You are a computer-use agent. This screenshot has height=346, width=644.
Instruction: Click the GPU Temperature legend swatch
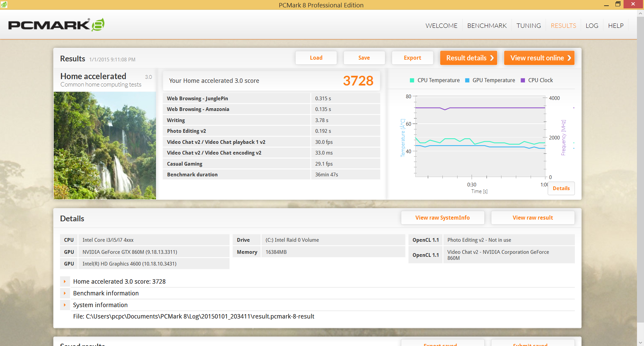coord(467,80)
